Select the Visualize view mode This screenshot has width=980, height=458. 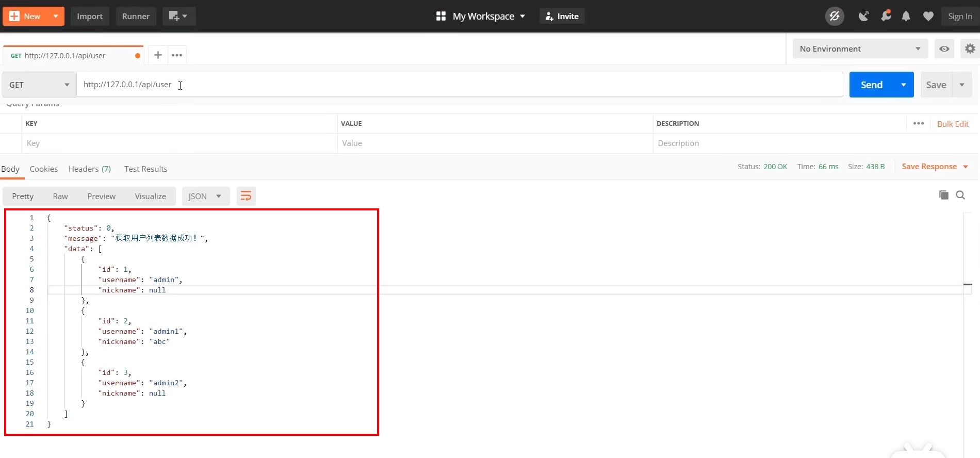(x=151, y=196)
